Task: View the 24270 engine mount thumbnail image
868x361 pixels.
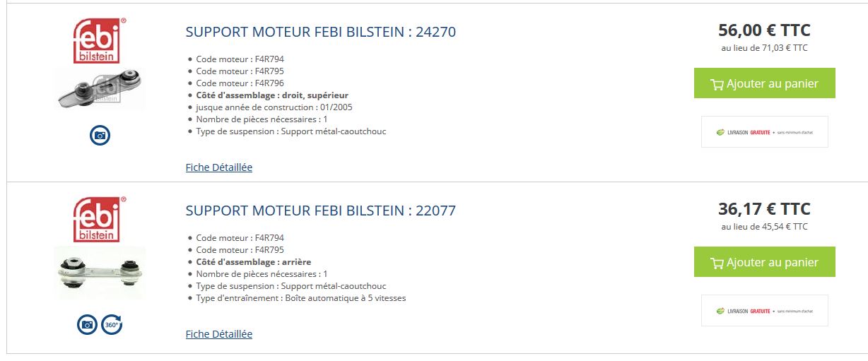Action: tap(100, 88)
